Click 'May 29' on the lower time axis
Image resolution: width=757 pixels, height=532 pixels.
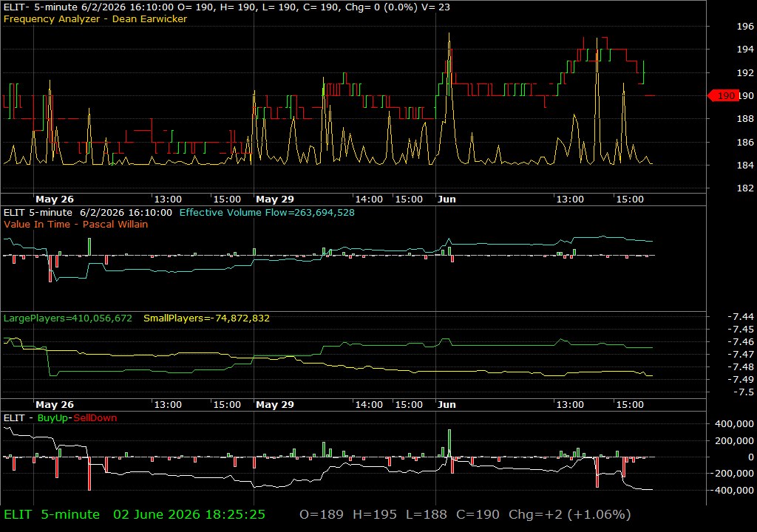(275, 405)
